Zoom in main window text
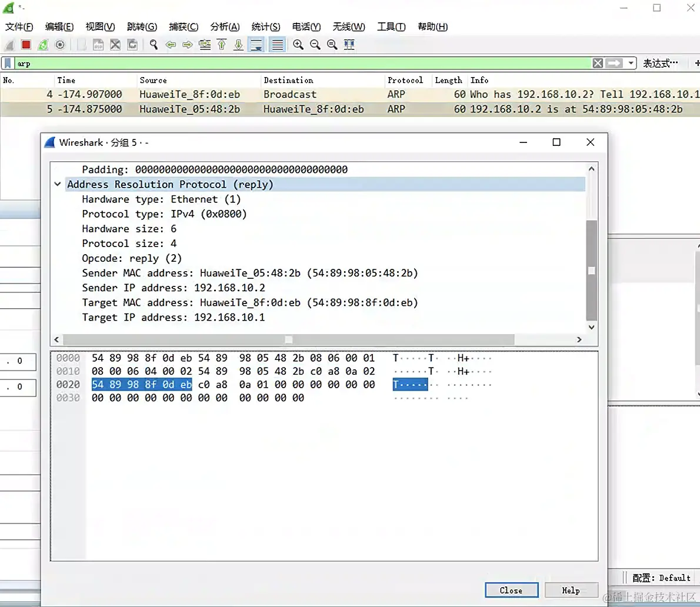The height and width of the screenshot is (607, 700). coord(298,45)
